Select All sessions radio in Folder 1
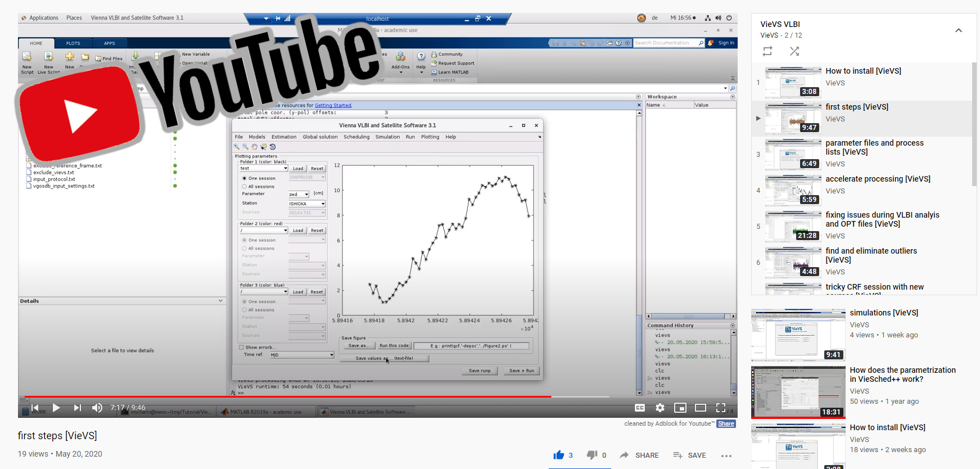 point(245,187)
